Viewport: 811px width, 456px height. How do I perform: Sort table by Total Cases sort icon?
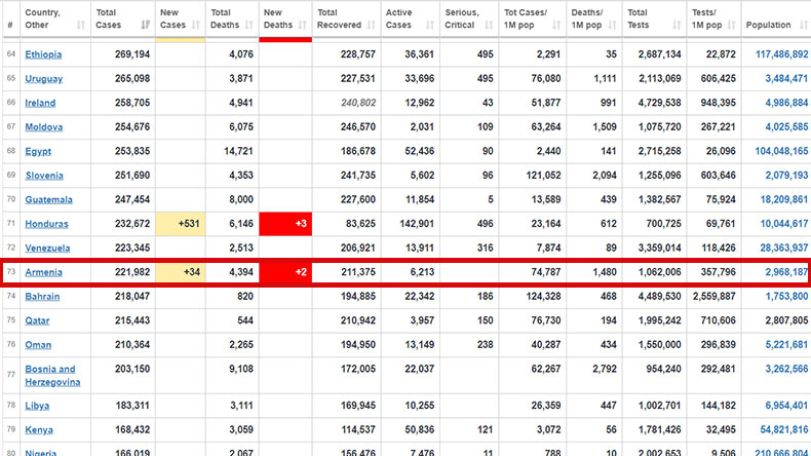coord(145,25)
